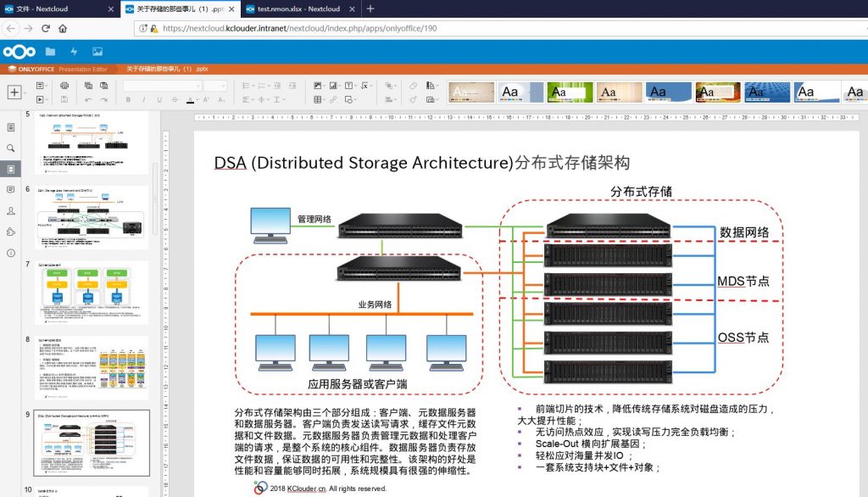Open the font name combo box
The image size is (868, 497).
162,86
